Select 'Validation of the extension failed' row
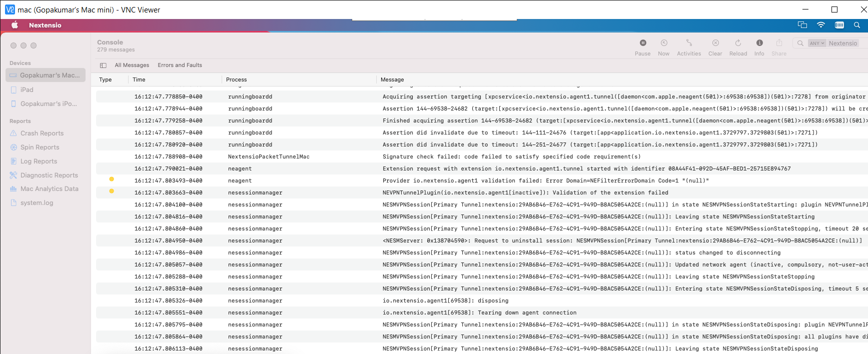 482,192
